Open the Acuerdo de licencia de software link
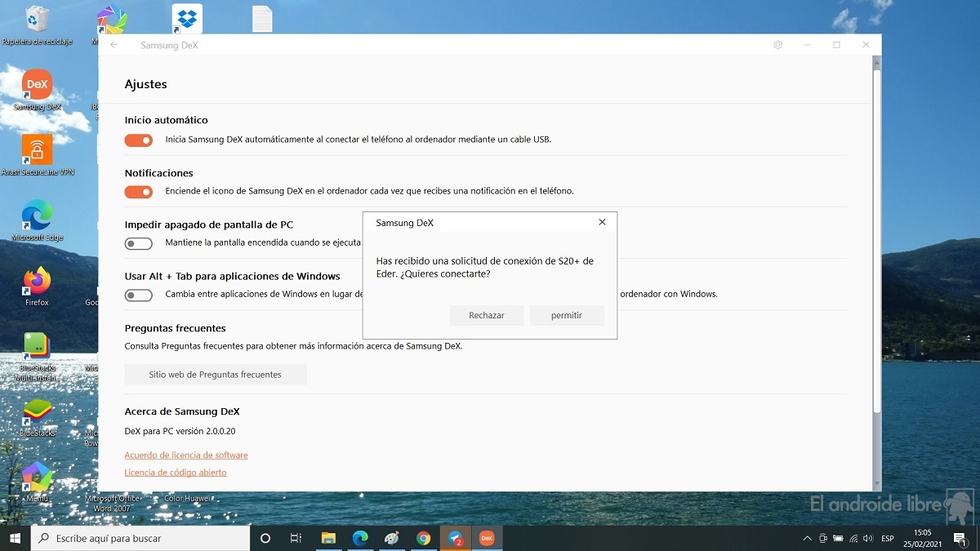This screenshot has width=980, height=551. click(x=186, y=455)
